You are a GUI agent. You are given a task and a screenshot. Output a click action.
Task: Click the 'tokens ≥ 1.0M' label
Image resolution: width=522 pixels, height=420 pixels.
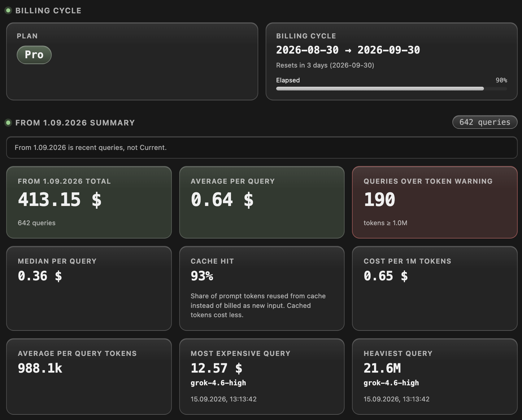click(385, 223)
